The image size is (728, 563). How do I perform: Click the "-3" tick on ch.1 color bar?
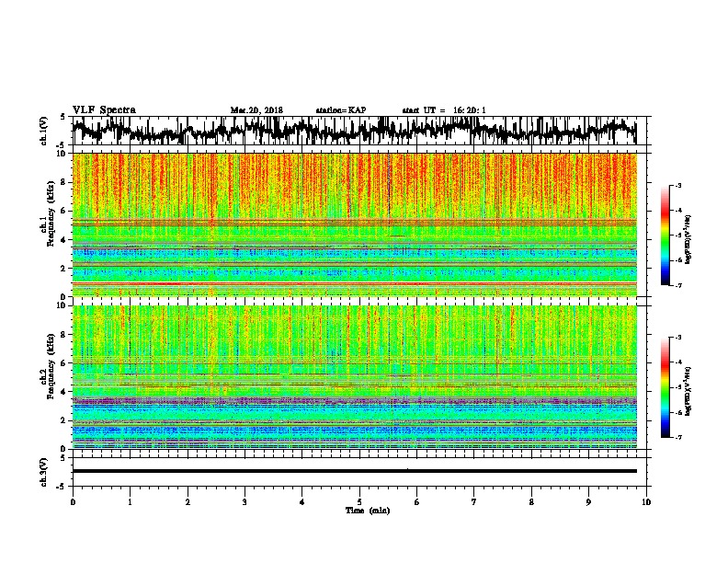678,185
